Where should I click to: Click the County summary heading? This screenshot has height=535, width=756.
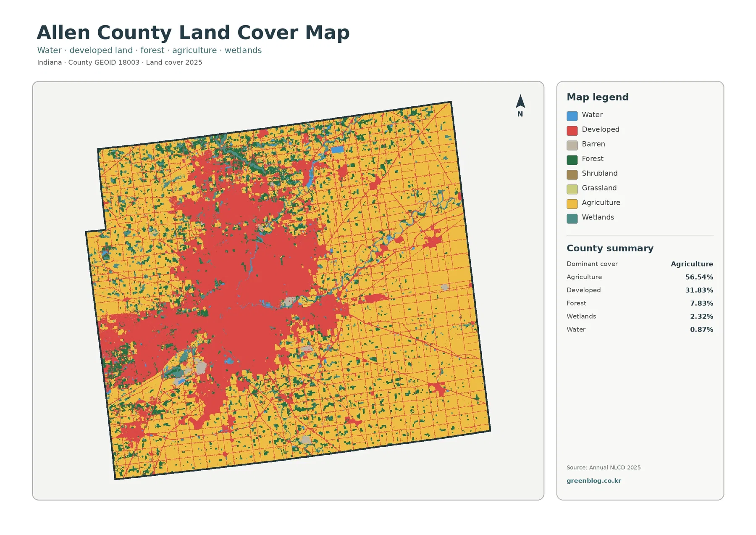click(x=610, y=248)
